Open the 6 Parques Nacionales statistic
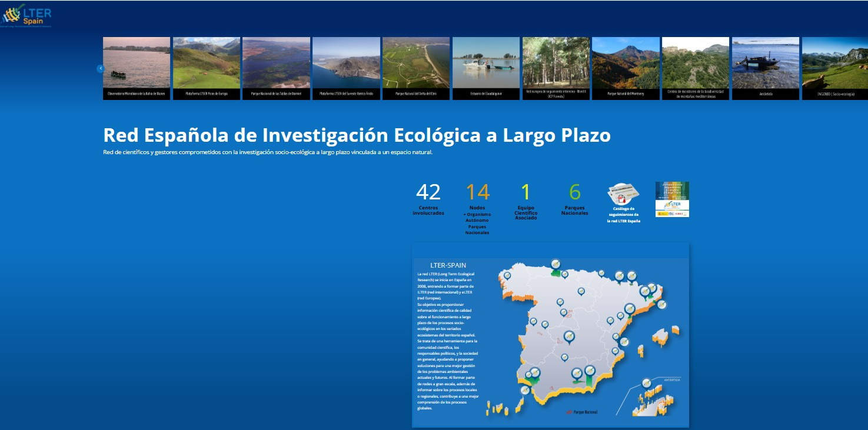This screenshot has height=430, width=868. pyautogui.click(x=575, y=199)
